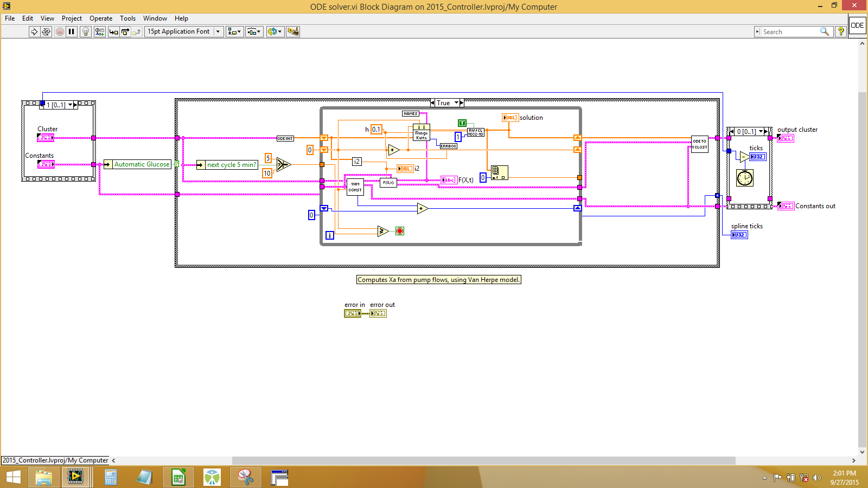Click the magnifier search icon
The height and width of the screenshot is (488, 868).
click(x=824, y=31)
